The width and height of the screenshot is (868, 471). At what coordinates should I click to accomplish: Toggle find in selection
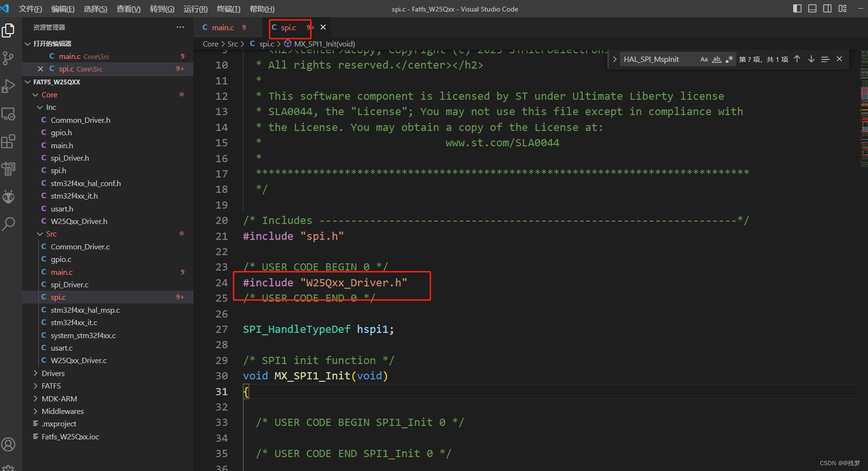click(x=825, y=59)
